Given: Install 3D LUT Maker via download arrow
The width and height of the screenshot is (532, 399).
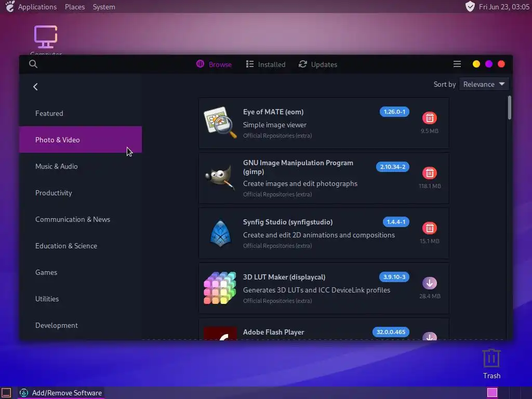Looking at the screenshot, I should [430, 283].
